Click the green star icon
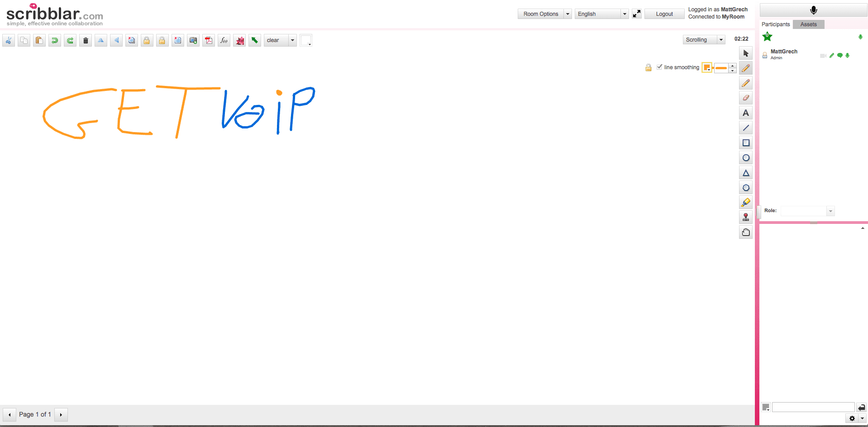The image size is (868, 427). (x=767, y=37)
